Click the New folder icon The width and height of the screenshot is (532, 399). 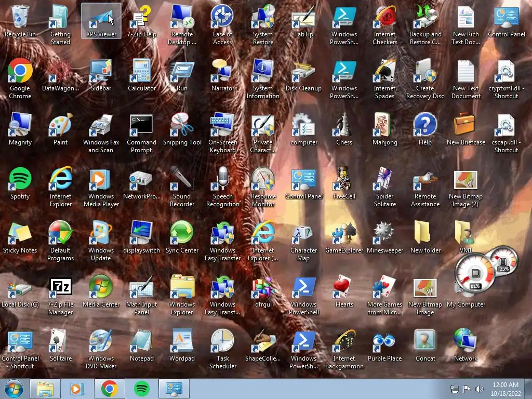(x=425, y=237)
